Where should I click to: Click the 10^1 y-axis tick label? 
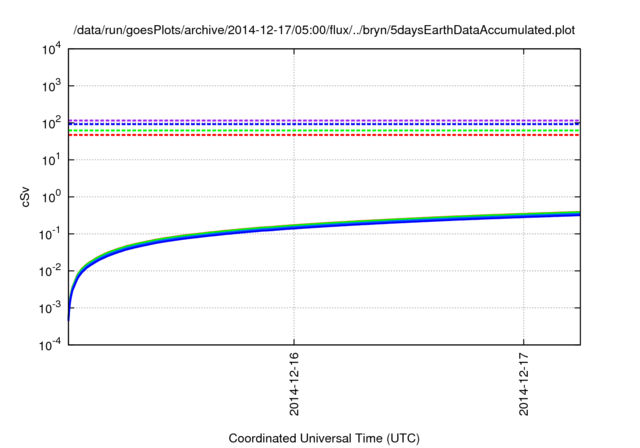(51, 160)
